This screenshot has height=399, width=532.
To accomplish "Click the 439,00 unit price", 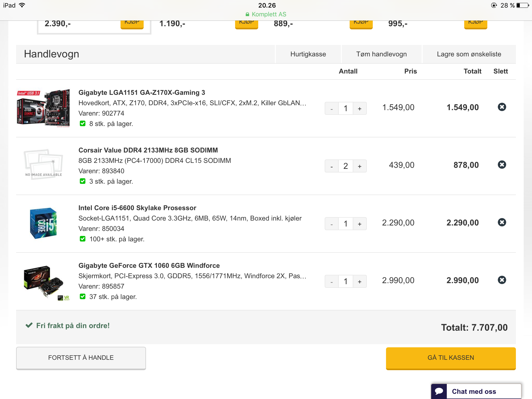I will click(x=402, y=165).
